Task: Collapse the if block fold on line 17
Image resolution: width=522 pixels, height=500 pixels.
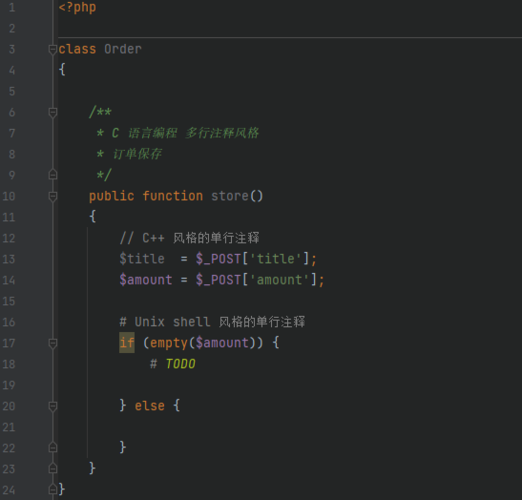Action: click(x=53, y=343)
